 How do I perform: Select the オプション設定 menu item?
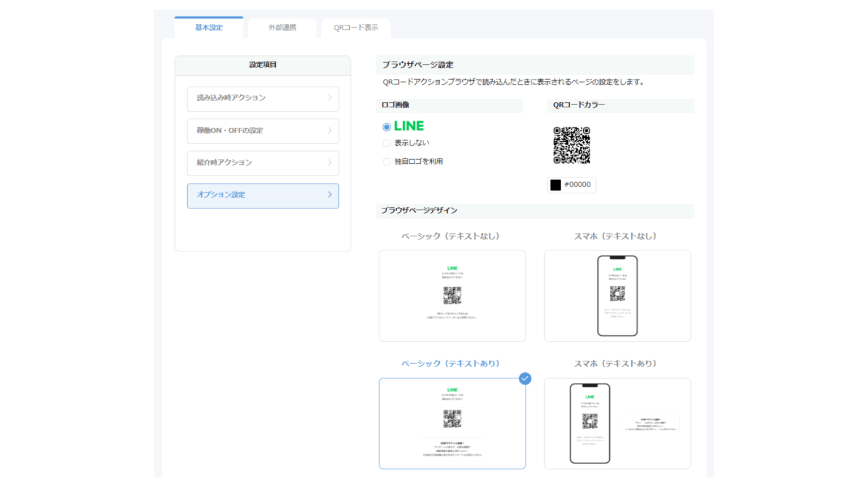click(263, 196)
